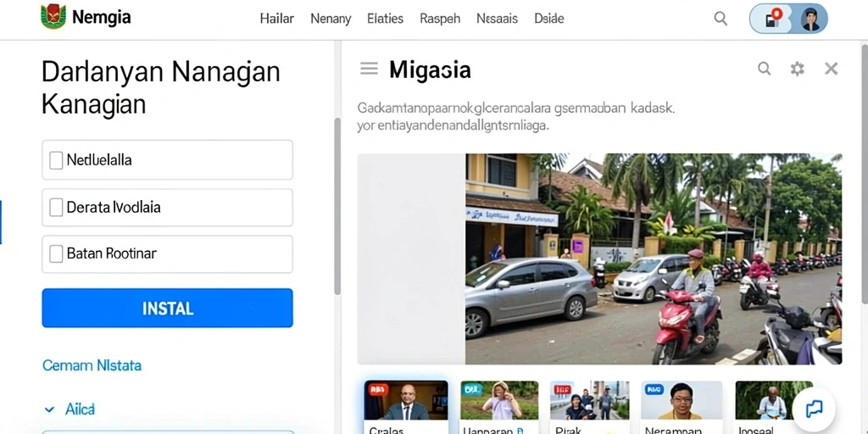Go to the Nsaais menu item

pyautogui.click(x=497, y=19)
